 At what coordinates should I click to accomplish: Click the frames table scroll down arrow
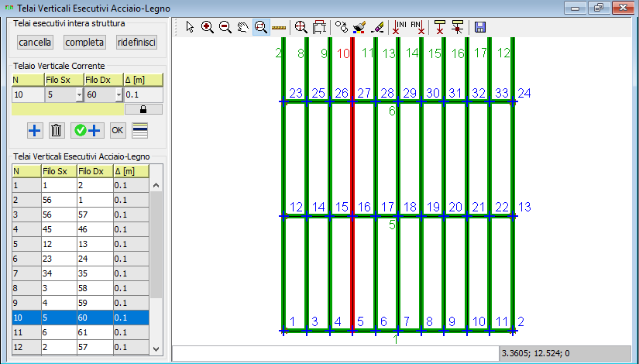point(156,349)
